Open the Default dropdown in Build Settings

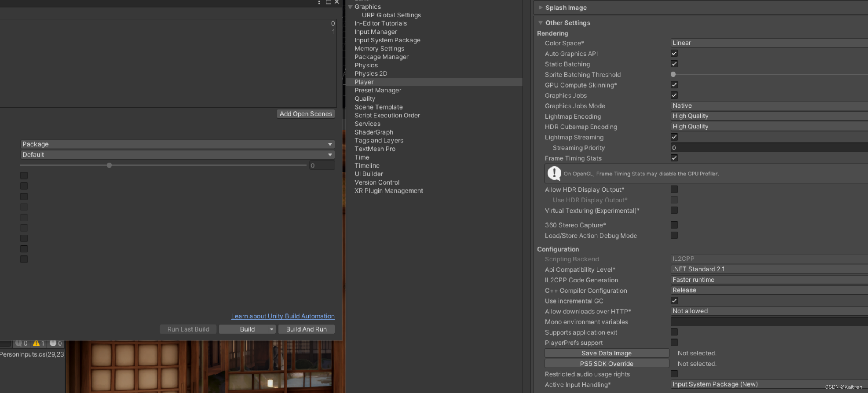[x=177, y=155]
